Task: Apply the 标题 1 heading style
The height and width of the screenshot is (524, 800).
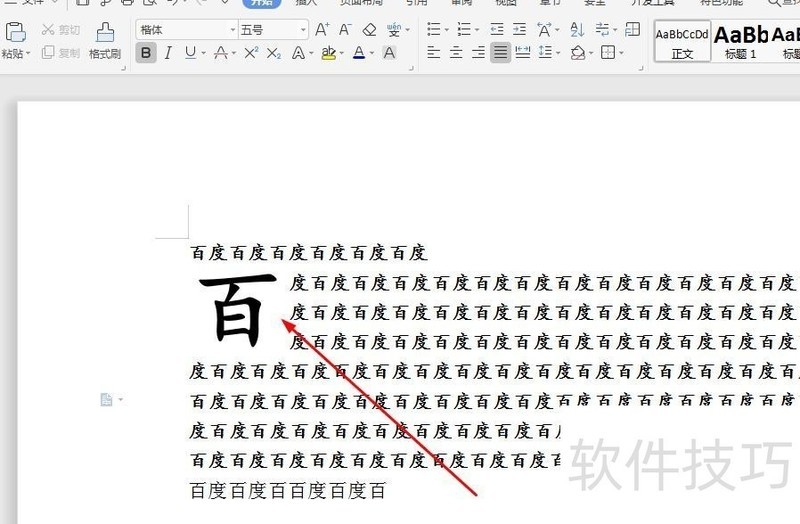Action: 740,42
